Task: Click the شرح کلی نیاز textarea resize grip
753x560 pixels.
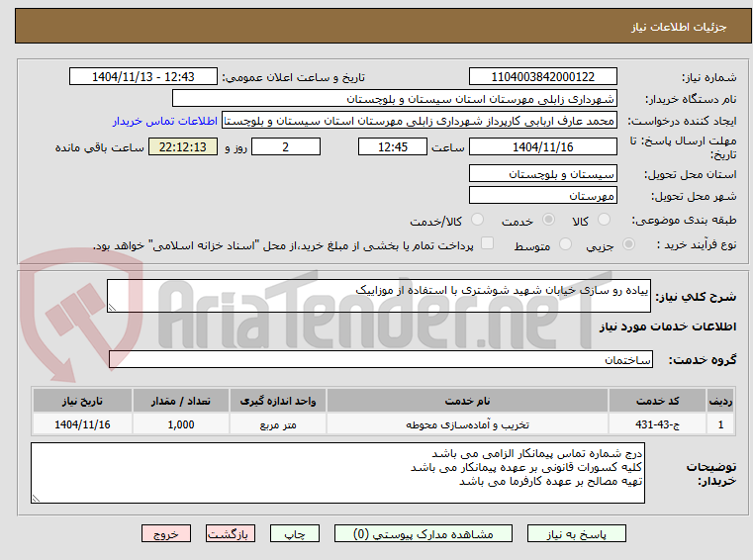Action: [x=112, y=308]
